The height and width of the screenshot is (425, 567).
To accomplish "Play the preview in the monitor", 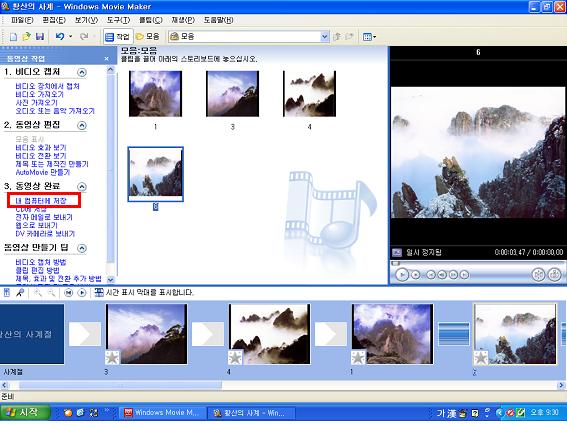I will point(402,275).
